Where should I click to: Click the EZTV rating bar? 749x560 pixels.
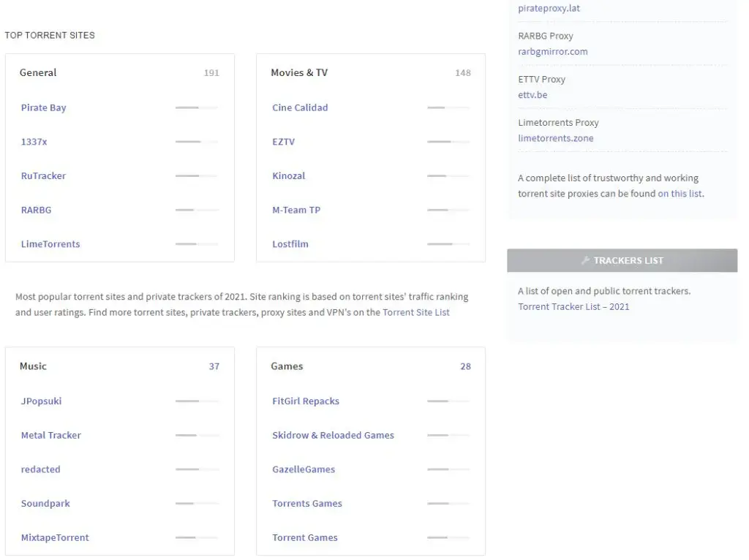coord(448,142)
